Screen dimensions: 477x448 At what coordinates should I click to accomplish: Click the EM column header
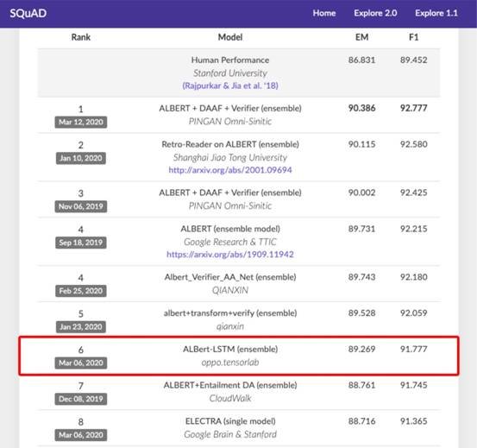tap(361, 37)
